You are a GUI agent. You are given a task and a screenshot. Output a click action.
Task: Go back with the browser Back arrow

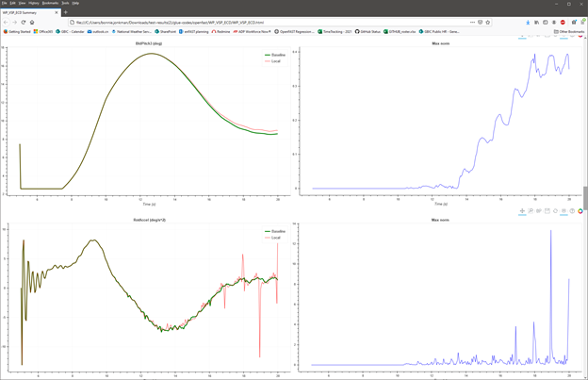click(x=6, y=22)
